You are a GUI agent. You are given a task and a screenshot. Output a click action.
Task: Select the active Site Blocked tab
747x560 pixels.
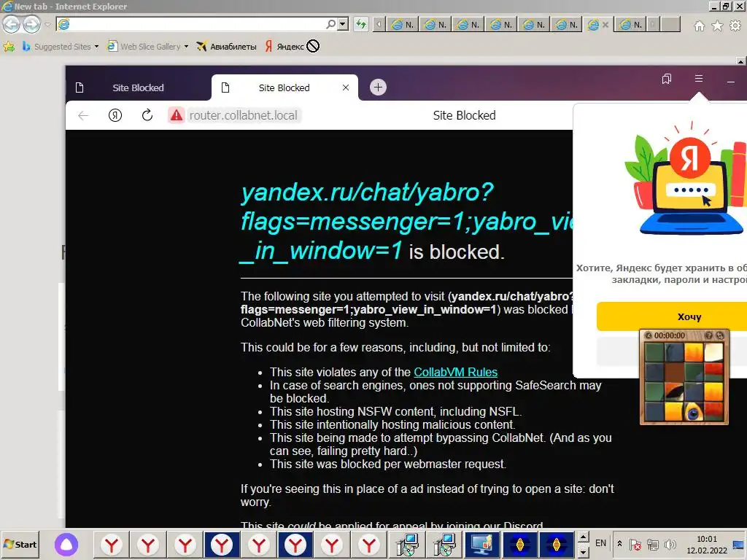(284, 87)
